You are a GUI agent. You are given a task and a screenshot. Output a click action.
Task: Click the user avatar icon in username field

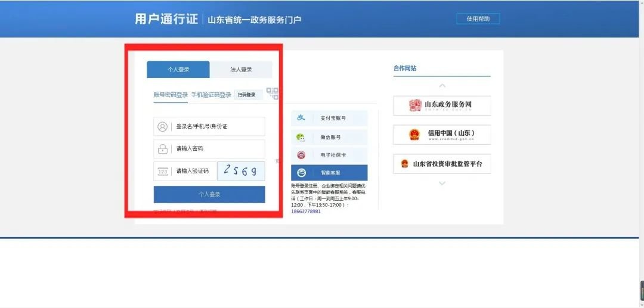(x=162, y=127)
